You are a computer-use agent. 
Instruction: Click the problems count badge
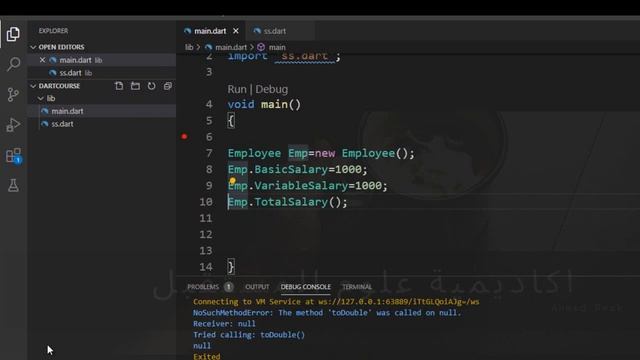click(229, 287)
